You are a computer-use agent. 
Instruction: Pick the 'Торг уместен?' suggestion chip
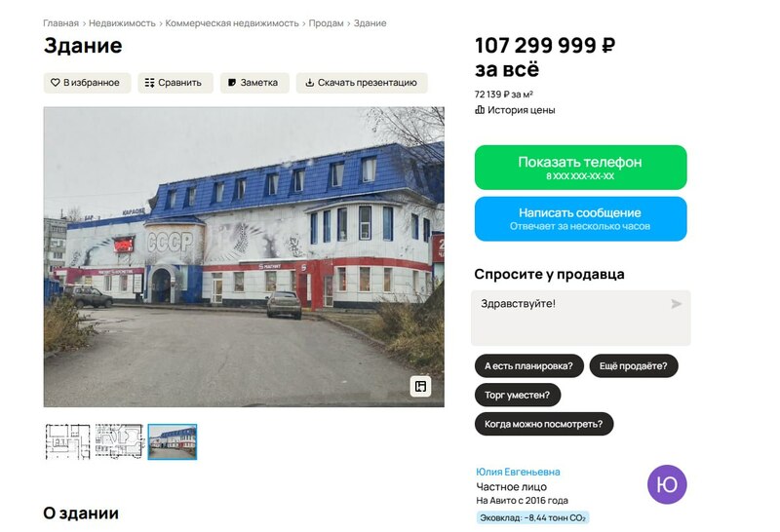(x=518, y=395)
